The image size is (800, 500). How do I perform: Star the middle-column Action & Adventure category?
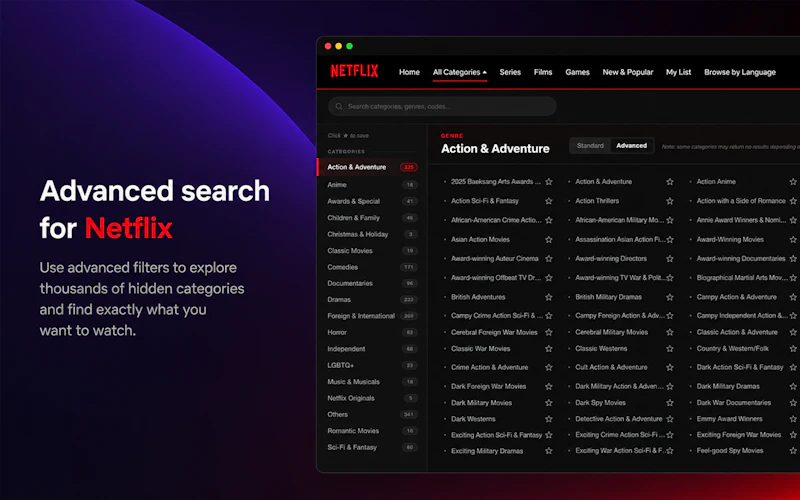(670, 182)
